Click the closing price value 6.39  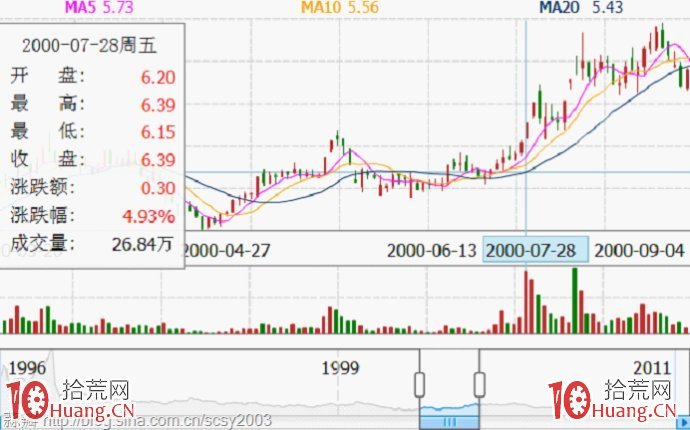coord(158,160)
